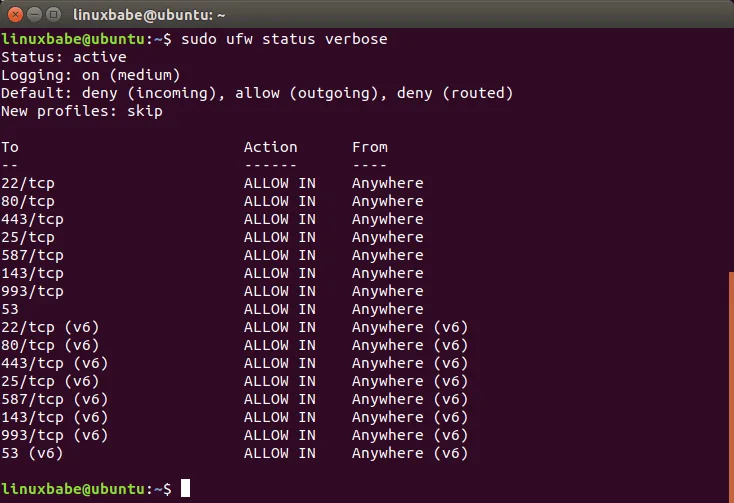Click the 'From' column header
Image resolution: width=734 pixels, height=503 pixels.
(370, 147)
